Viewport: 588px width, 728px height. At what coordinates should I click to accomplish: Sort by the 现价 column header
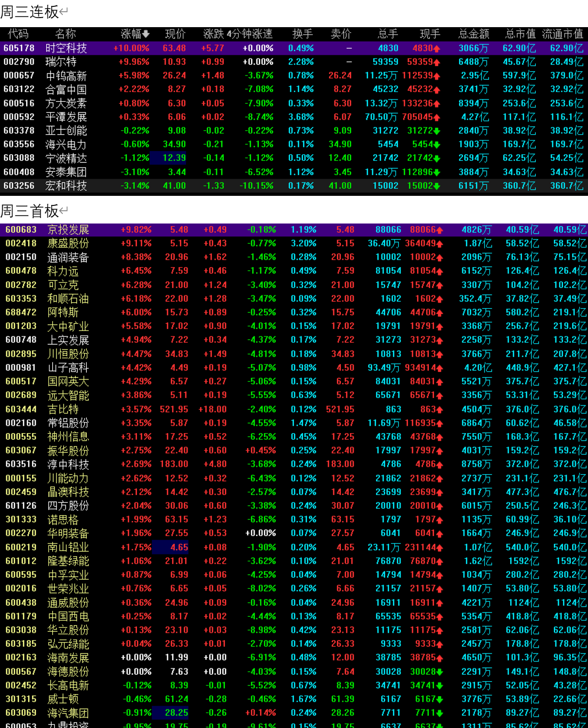[x=175, y=34]
